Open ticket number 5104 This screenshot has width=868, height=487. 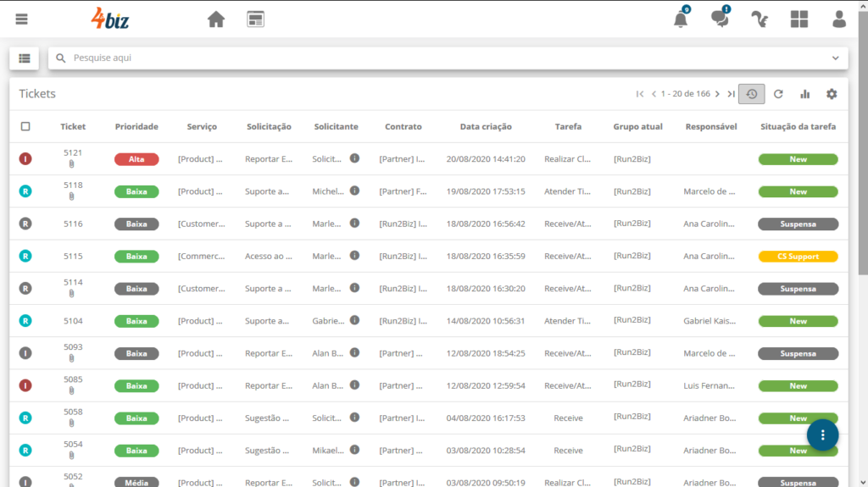coord(73,321)
